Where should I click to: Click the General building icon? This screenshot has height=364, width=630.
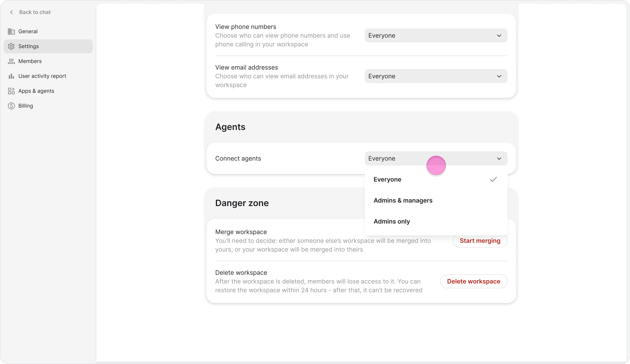click(11, 31)
